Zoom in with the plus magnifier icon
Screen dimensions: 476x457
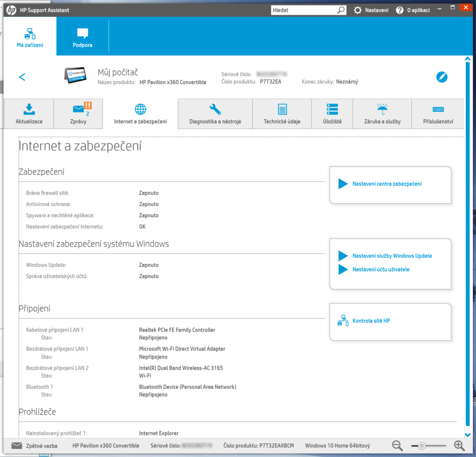[x=460, y=445]
